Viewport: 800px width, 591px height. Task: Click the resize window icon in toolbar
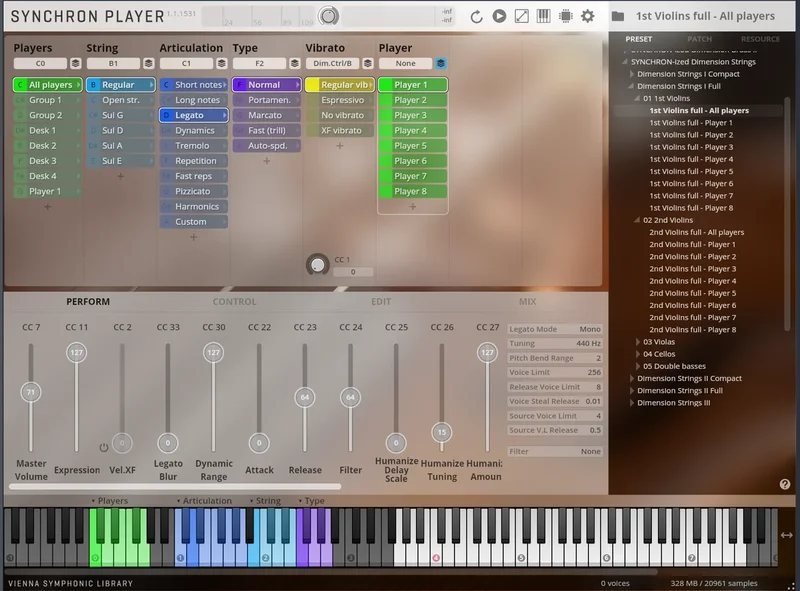pyautogui.click(x=521, y=16)
